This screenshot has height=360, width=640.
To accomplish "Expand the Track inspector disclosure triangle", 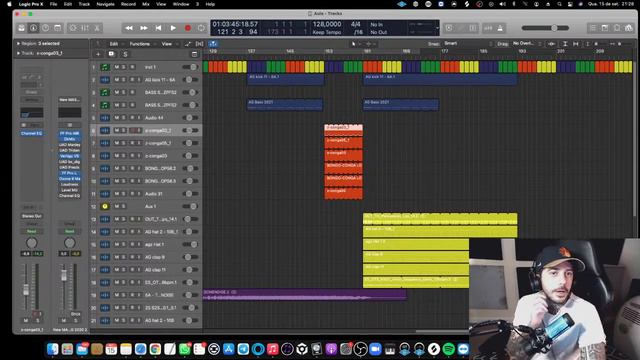I will point(18,53).
